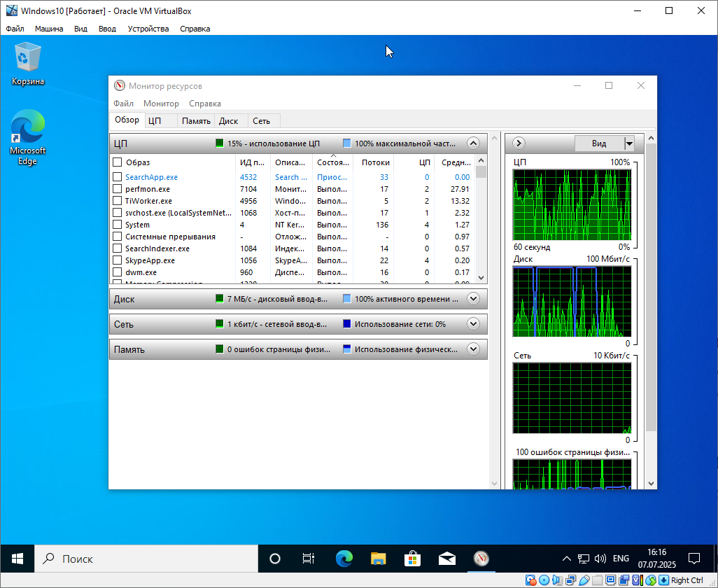Click VirtualBox keyboard capture arrow indicator

click(x=663, y=580)
